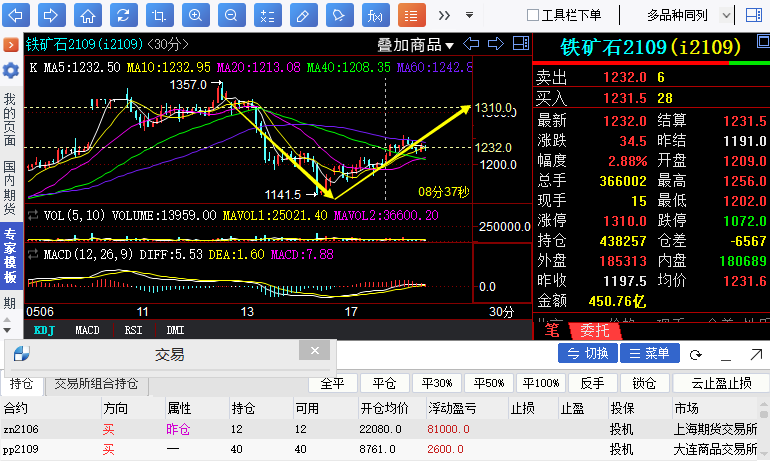The height and width of the screenshot is (461, 770).
Task: Toggle chart panel layout icon in chart header
Action: click(521, 44)
